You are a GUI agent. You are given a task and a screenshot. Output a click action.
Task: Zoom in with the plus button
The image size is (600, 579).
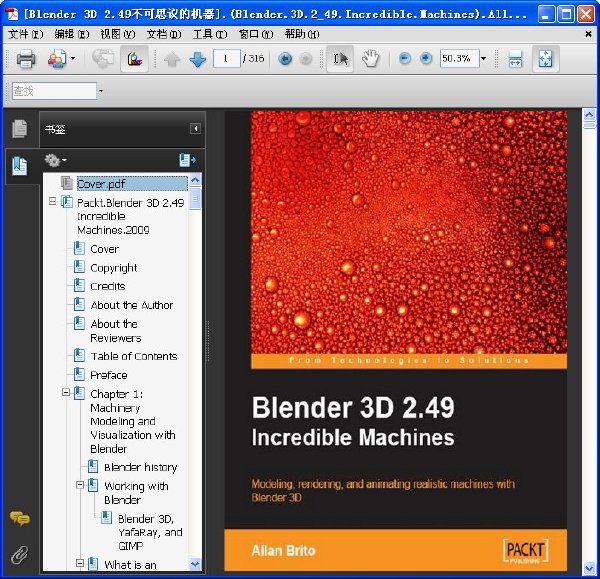click(426, 59)
